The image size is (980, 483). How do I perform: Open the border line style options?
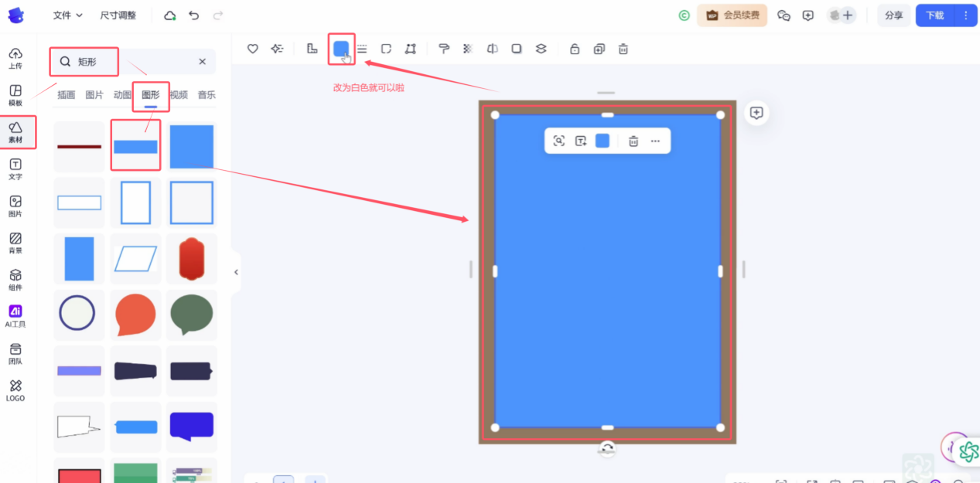pos(362,49)
